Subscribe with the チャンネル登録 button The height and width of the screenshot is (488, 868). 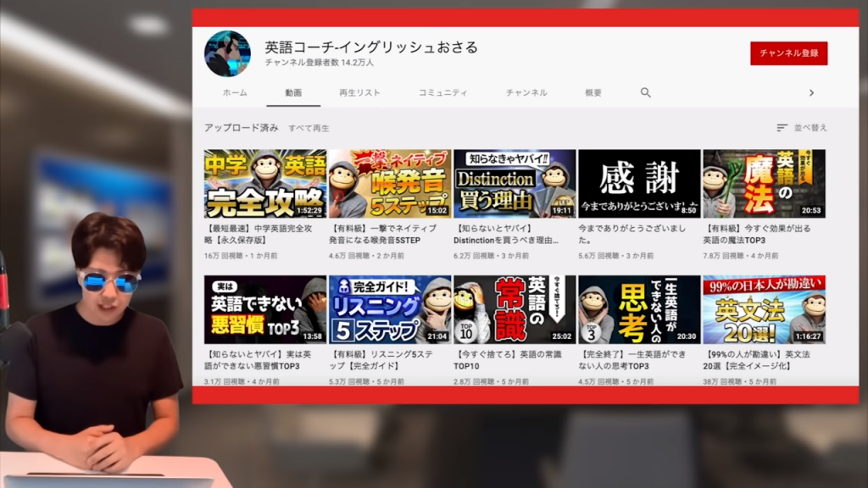pyautogui.click(x=789, y=53)
